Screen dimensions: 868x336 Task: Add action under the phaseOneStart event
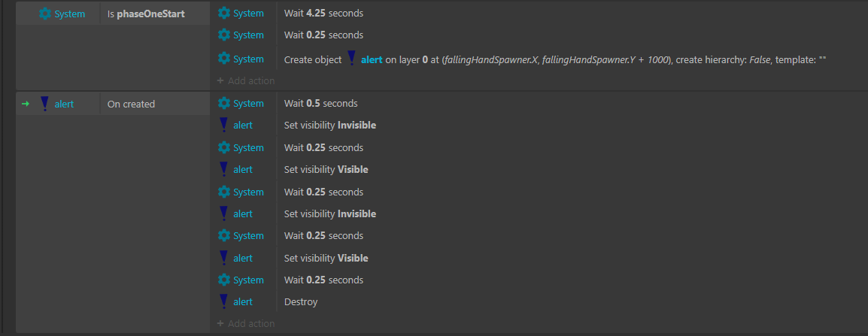(246, 81)
